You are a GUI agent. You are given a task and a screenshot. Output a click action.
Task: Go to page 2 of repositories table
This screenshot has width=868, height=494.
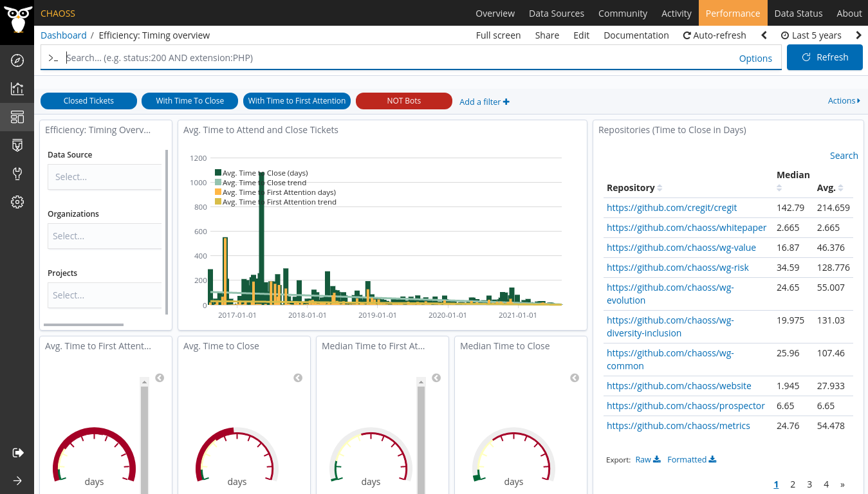pos(793,484)
